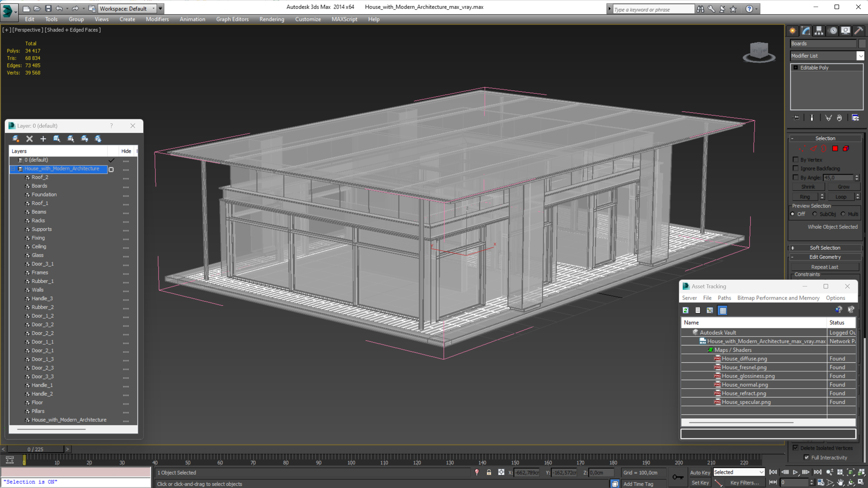The image size is (868, 488).
Task: Enable Ignore Backfacing checkbox
Action: click(796, 168)
